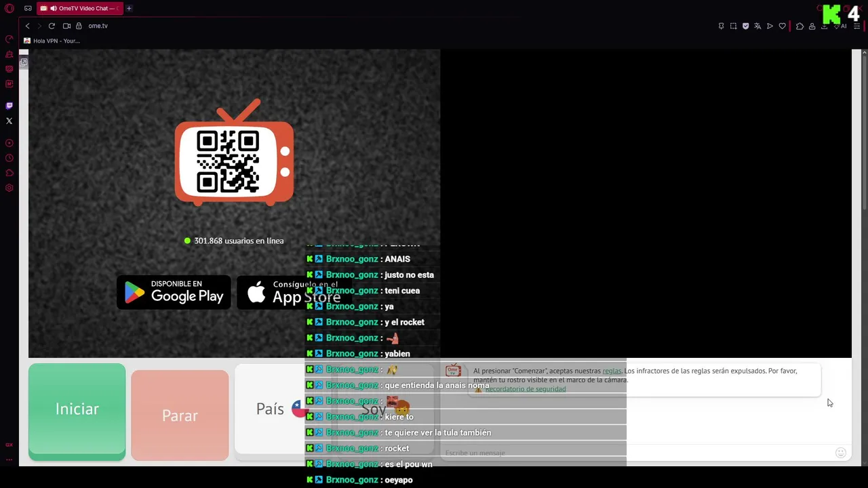The width and height of the screenshot is (868, 488).
Task: Open profile account icon in toolbar
Action: pyautogui.click(x=812, y=26)
